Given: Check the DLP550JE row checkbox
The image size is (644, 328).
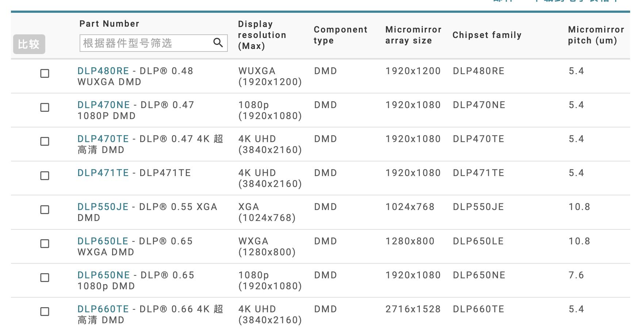Looking at the screenshot, I should [x=45, y=210].
